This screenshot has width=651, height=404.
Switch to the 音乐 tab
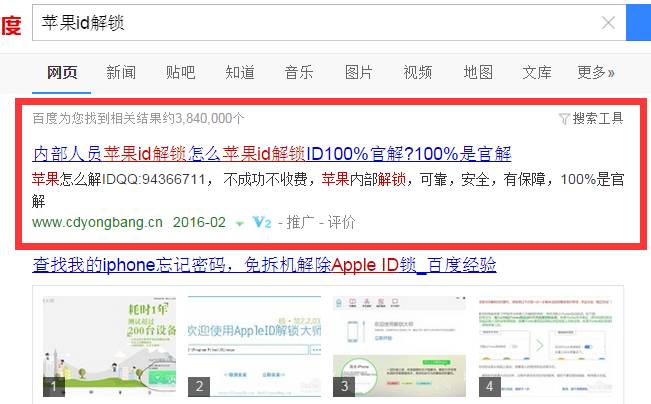[299, 73]
